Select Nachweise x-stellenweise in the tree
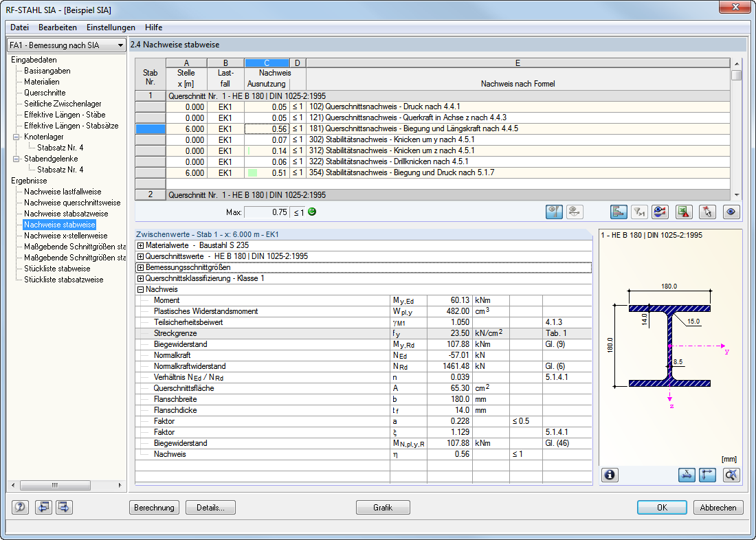Image resolution: width=756 pixels, height=540 pixels. (x=65, y=236)
